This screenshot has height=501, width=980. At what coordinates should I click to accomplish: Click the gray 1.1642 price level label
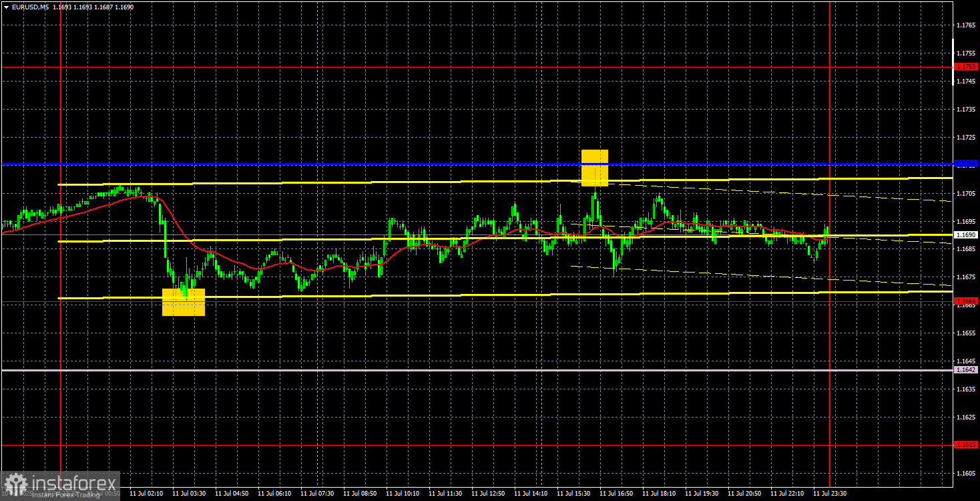966,369
